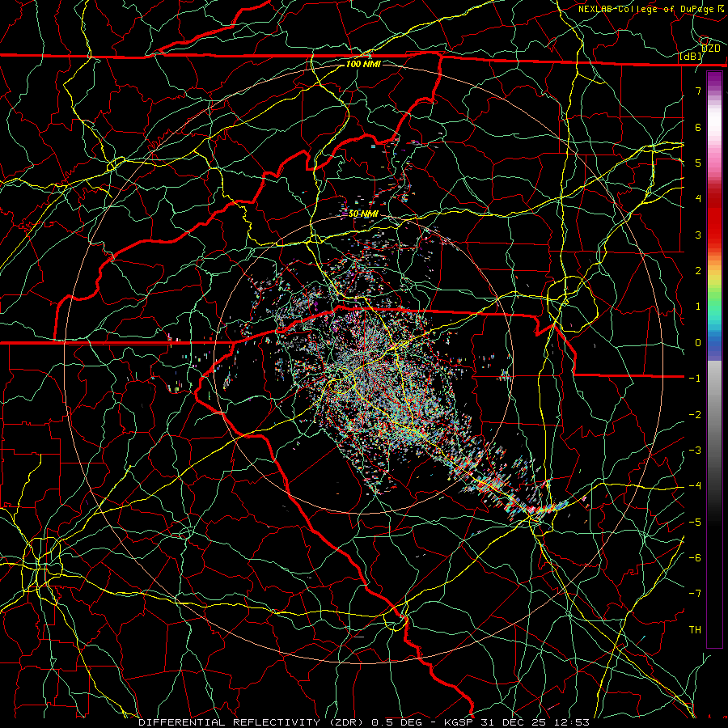Image resolution: width=728 pixels, height=728 pixels.
Task: Click the 3 dB tick label on the scale
Action: pyautogui.click(x=698, y=235)
